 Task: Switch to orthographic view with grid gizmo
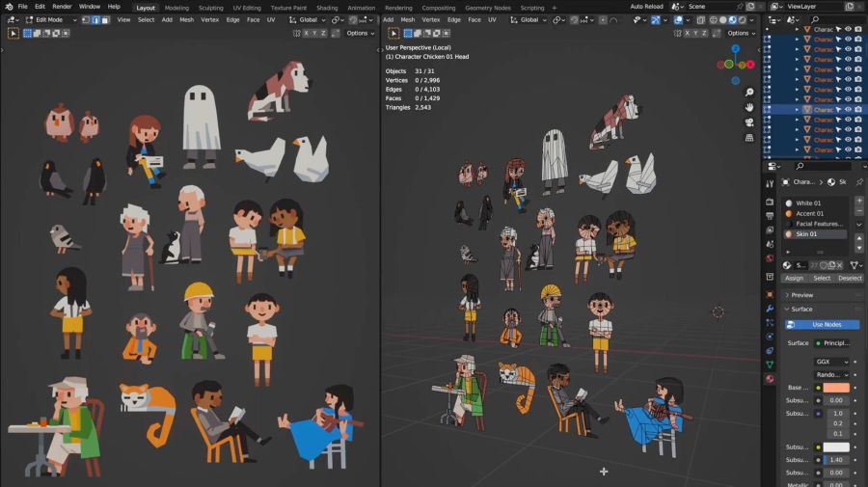[749, 138]
